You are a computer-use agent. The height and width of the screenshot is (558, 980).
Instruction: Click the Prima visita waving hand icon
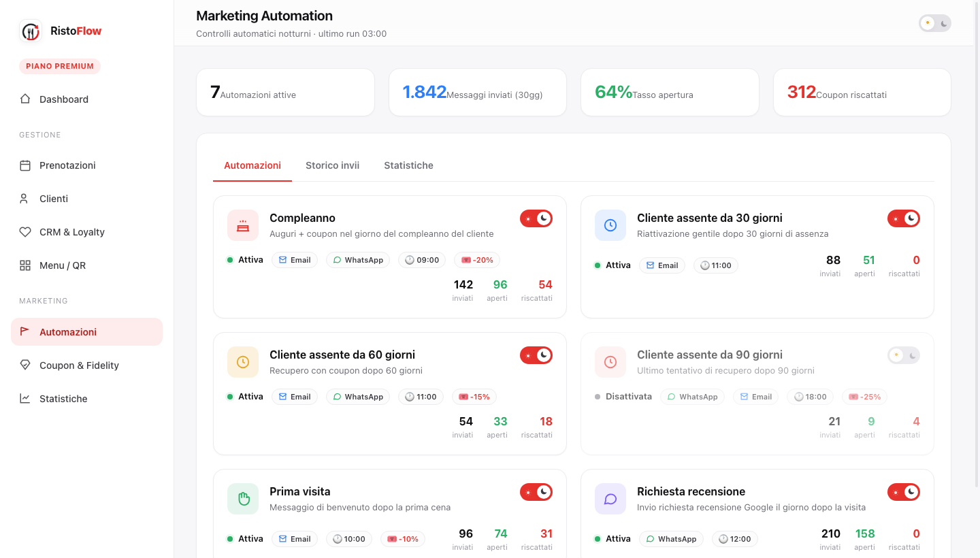pyautogui.click(x=243, y=499)
